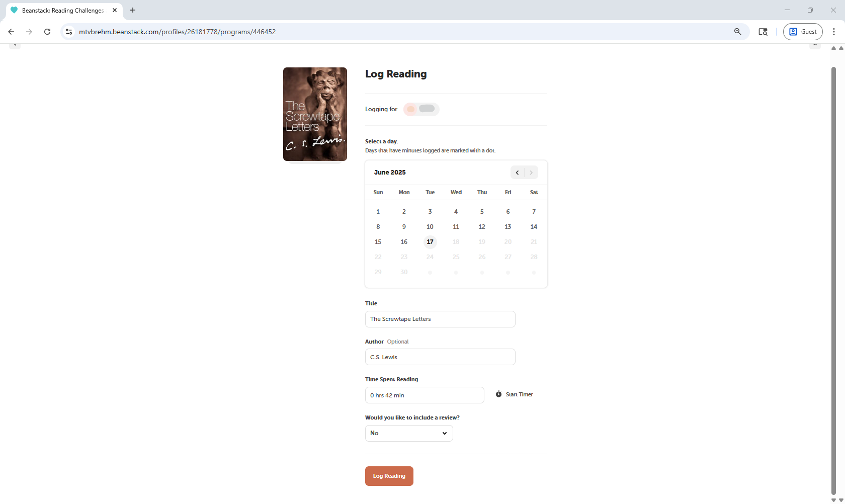Image resolution: width=845 pixels, height=504 pixels.
Task: Select June 5 in the calendar
Action: pos(482,212)
